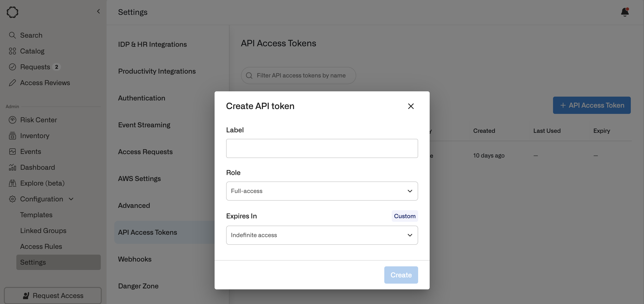Open the Role dropdown showing Full-access
Viewport: 644px width, 304px height.
[x=322, y=191]
